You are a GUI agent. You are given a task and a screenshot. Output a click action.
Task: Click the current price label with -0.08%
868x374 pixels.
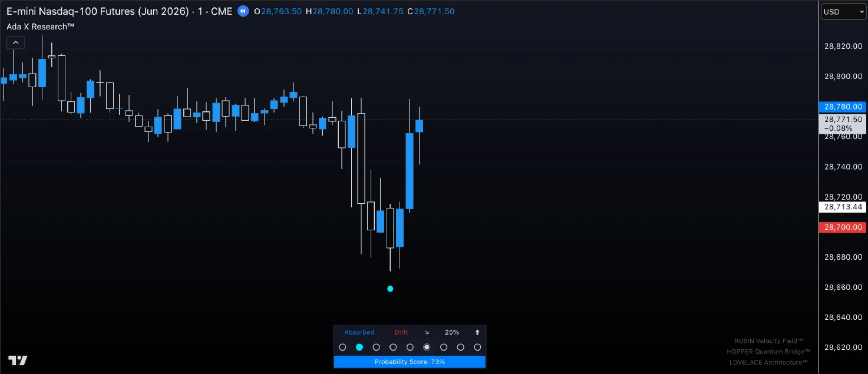click(x=843, y=124)
